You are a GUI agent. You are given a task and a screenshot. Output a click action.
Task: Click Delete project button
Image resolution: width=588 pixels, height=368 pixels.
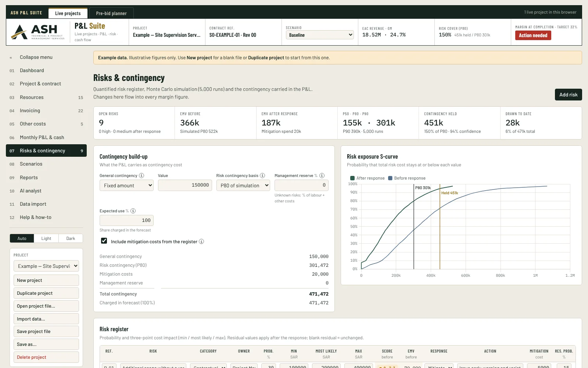[x=46, y=357]
